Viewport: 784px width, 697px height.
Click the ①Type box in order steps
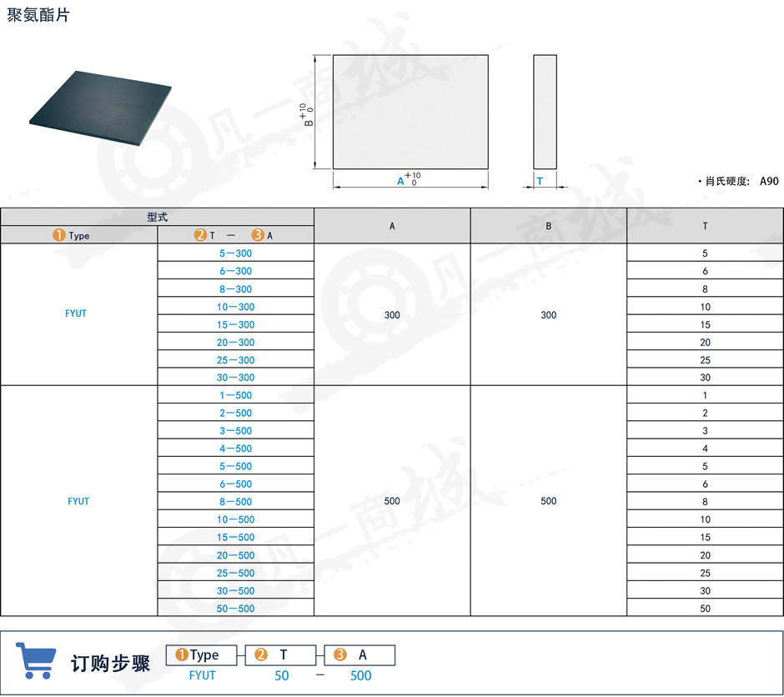(201, 655)
